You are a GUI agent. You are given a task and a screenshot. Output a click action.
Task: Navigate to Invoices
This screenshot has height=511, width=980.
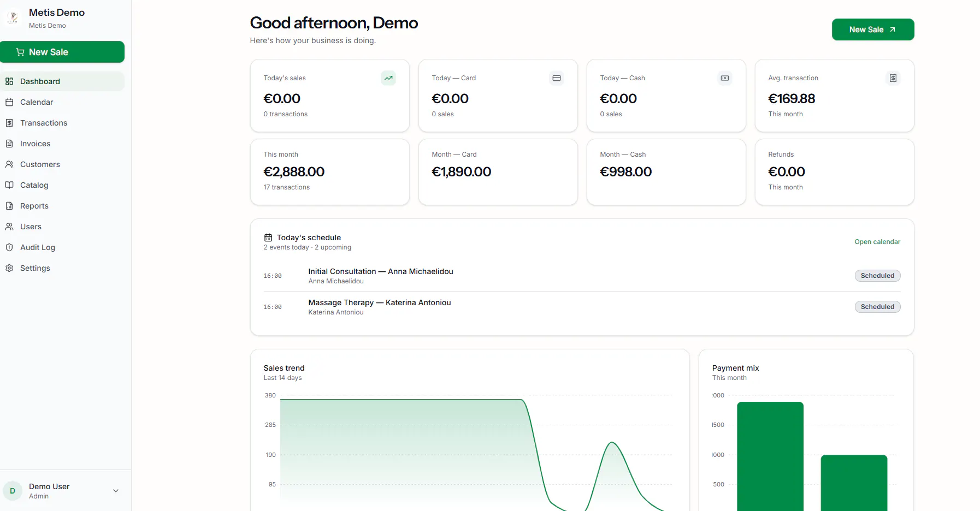tap(62, 144)
